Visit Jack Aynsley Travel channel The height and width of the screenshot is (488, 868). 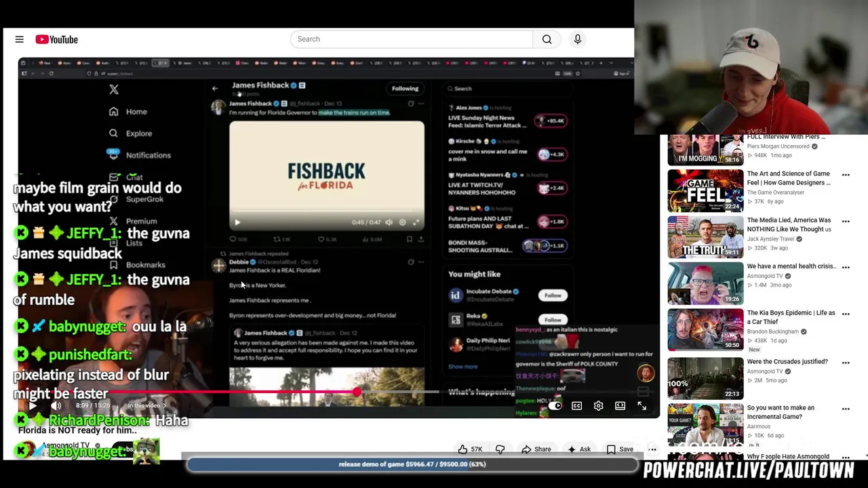(772, 239)
